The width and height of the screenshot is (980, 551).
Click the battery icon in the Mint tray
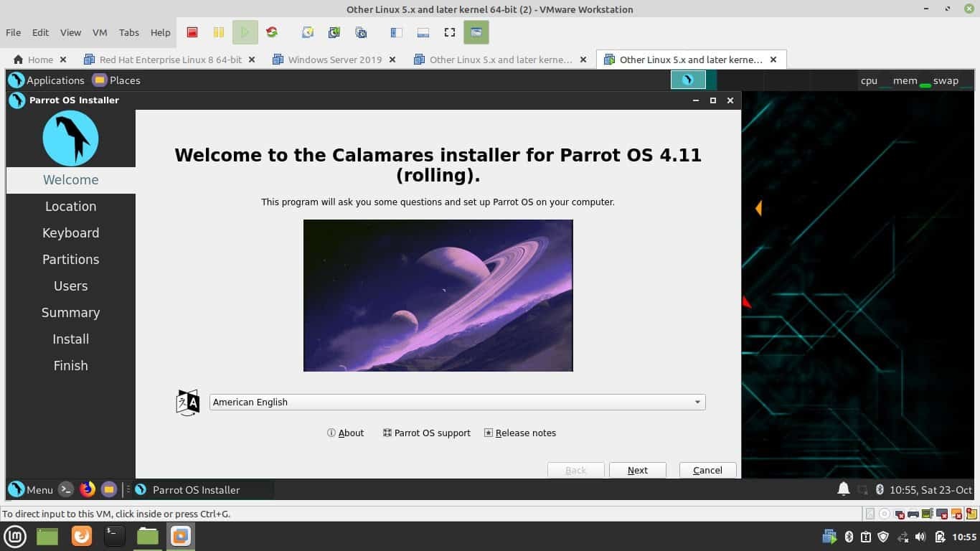pyautogui.click(x=939, y=537)
